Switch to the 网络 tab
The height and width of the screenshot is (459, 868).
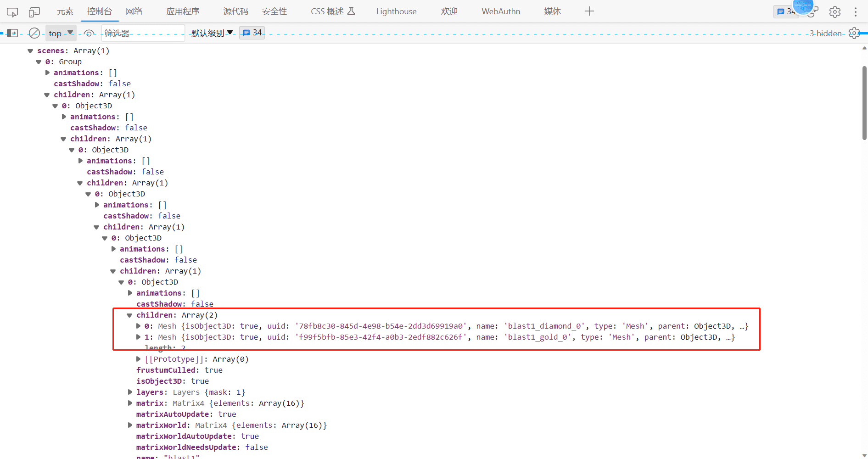coord(134,11)
